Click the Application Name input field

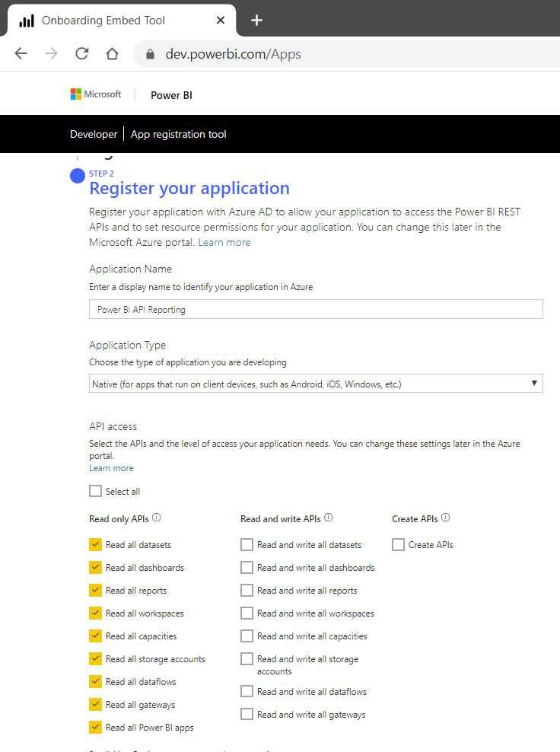click(x=316, y=309)
